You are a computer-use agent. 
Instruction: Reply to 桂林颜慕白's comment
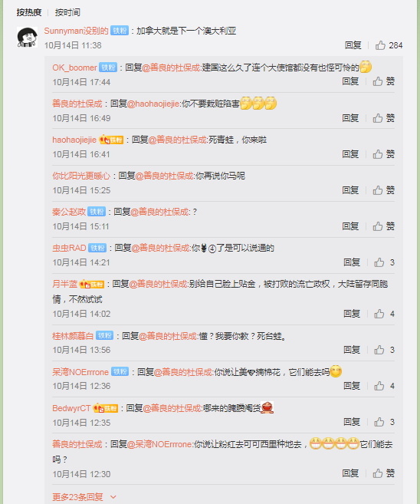352,350
